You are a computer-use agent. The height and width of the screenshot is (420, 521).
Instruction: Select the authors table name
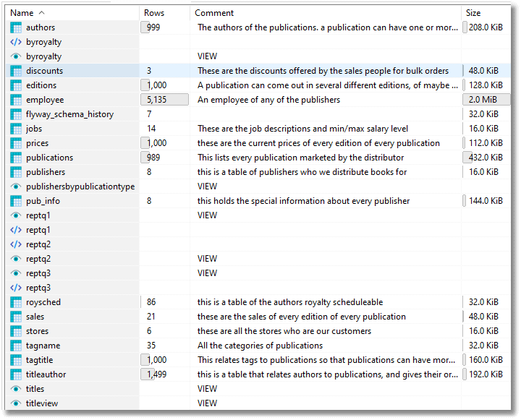41,27
